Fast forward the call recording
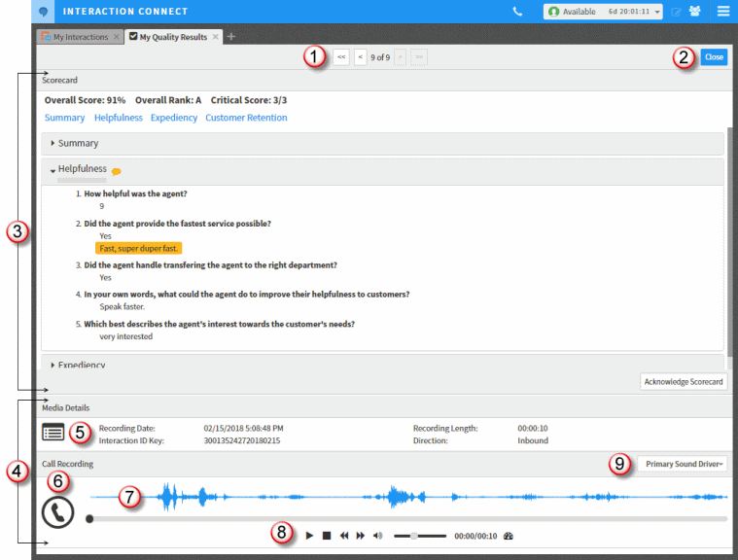The width and height of the screenshot is (738, 560). coord(361,536)
